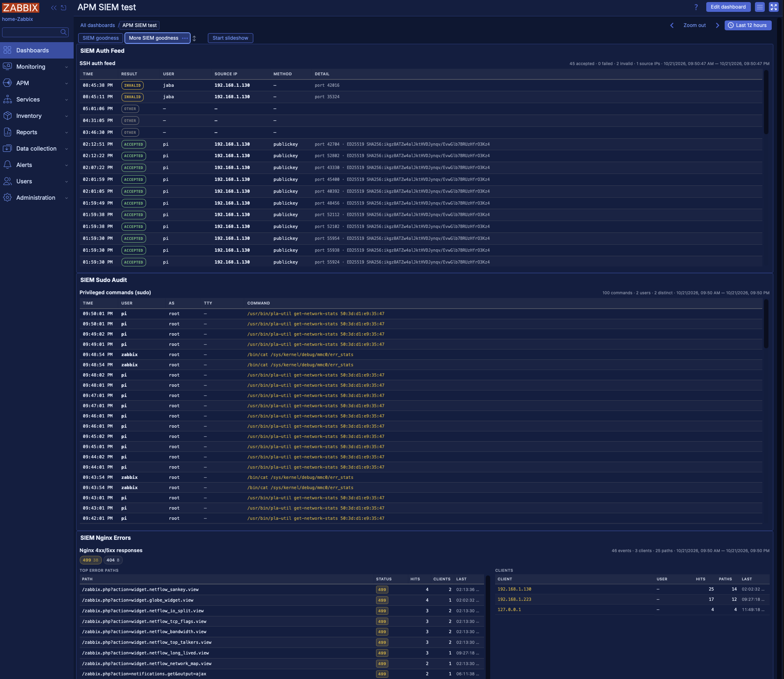Click client IP 127.0.0.1
The height and width of the screenshot is (679, 784).
[509, 609]
